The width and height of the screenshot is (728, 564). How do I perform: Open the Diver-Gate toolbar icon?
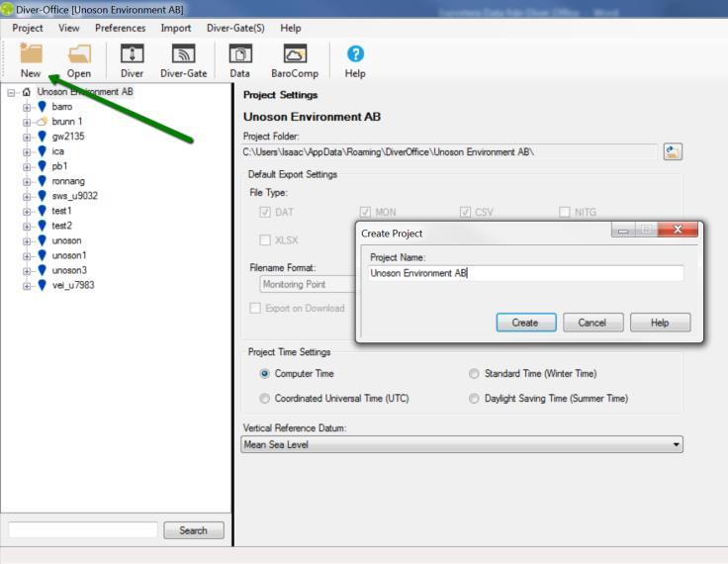tap(183, 53)
